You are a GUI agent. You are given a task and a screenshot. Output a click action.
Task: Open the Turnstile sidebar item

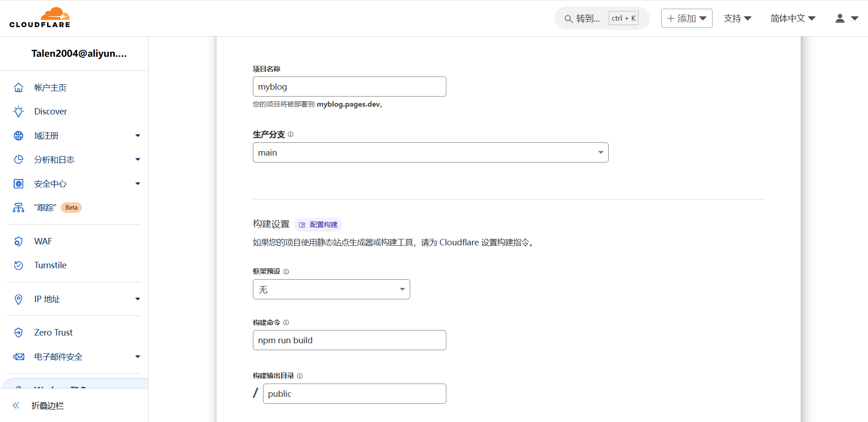tap(50, 265)
